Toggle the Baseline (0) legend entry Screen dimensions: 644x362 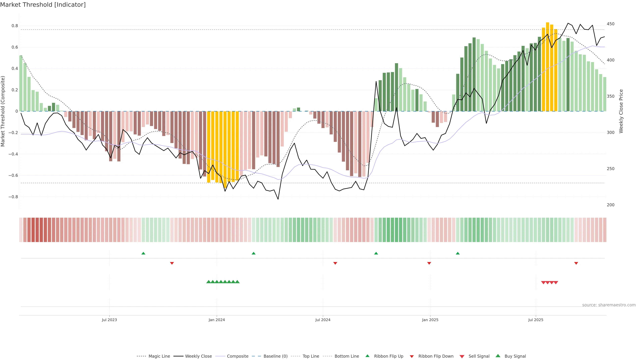pyautogui.click(x=276, y=356)
